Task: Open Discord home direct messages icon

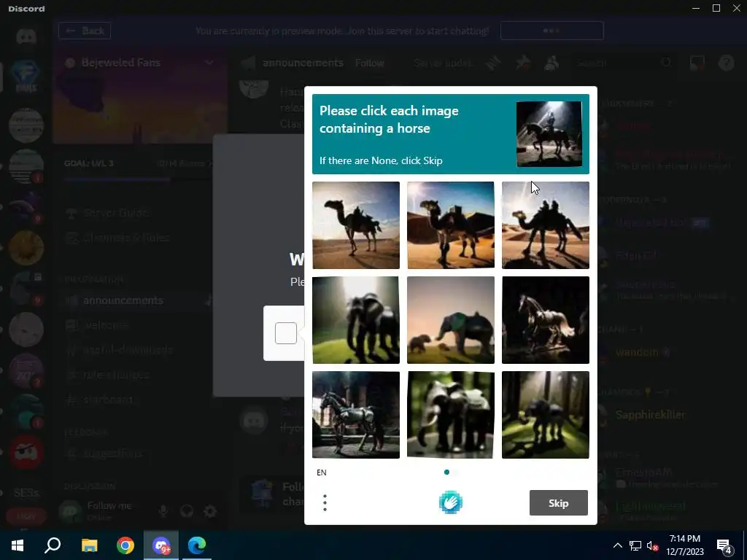Action: (26, 36)
